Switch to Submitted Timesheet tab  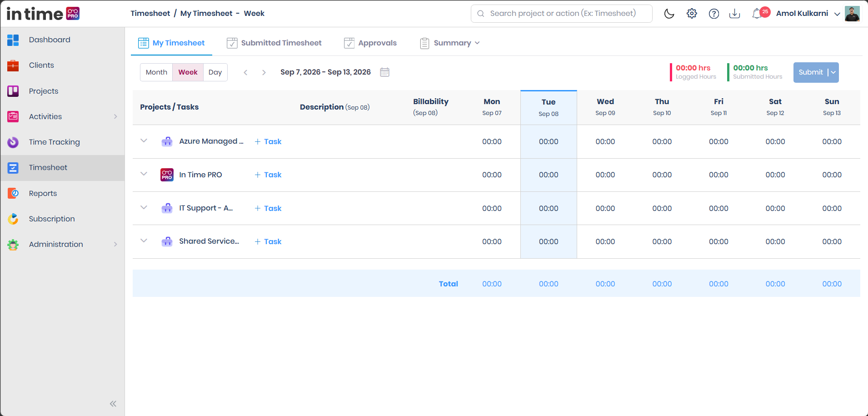(274, 43)
